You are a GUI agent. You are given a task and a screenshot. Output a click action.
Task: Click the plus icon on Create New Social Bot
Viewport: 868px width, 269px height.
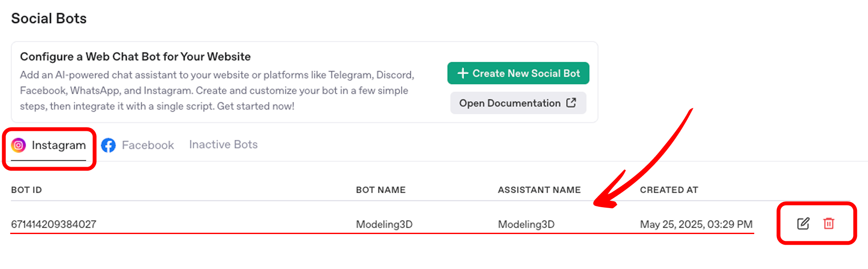(x=463, y=73)
